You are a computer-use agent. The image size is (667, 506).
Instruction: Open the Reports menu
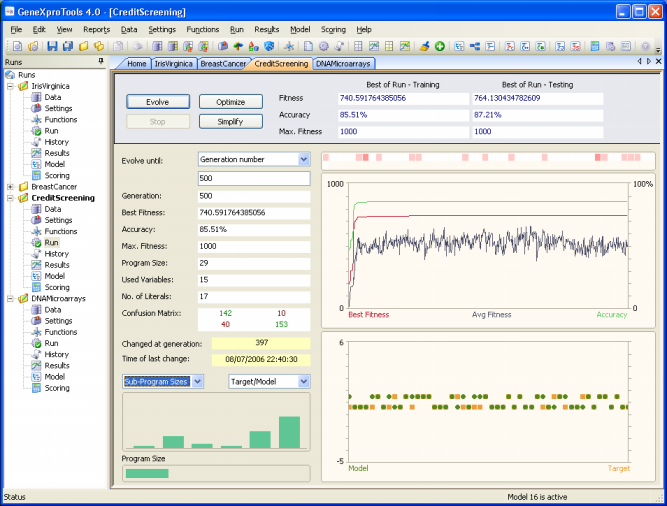click(97, 29)
